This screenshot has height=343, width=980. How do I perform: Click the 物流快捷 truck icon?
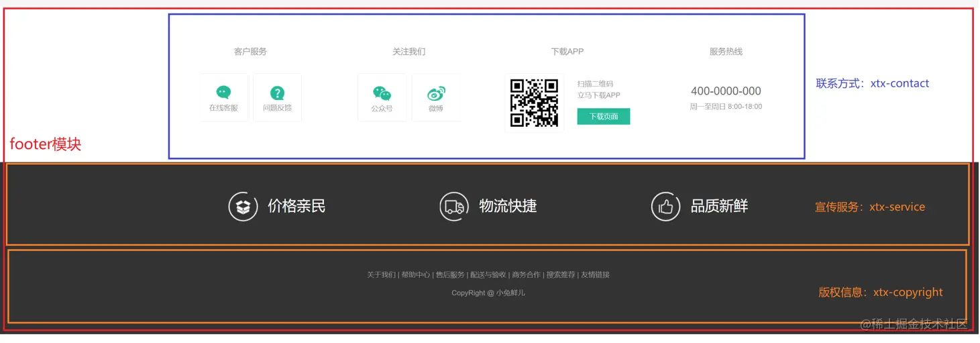click(454, 207)
